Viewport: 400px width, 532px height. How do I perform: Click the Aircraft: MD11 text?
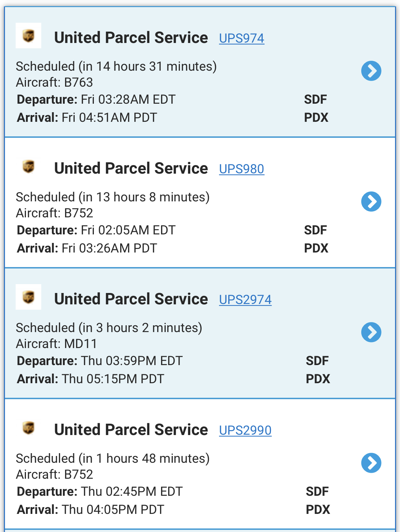coord(57,344)
